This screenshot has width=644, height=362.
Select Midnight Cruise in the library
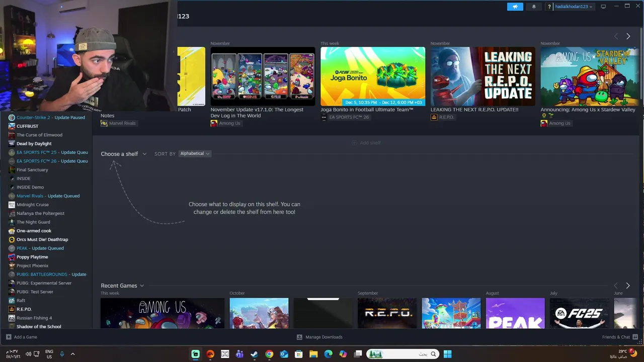33,205
